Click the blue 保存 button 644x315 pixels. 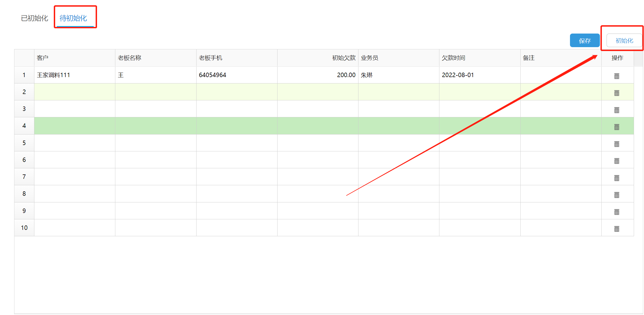pos(585,41)
